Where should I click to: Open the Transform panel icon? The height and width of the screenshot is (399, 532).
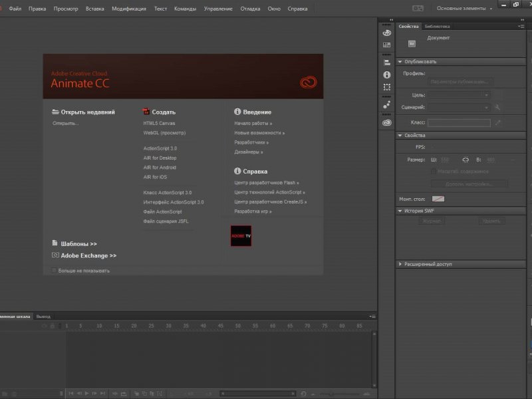coord(387,87)
